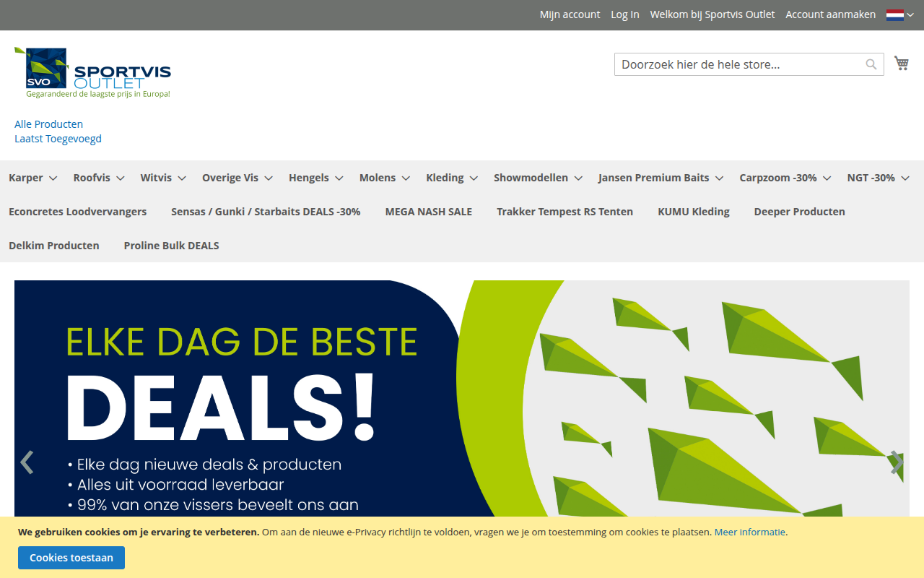Open the Molens category

[x=378, y=178]
